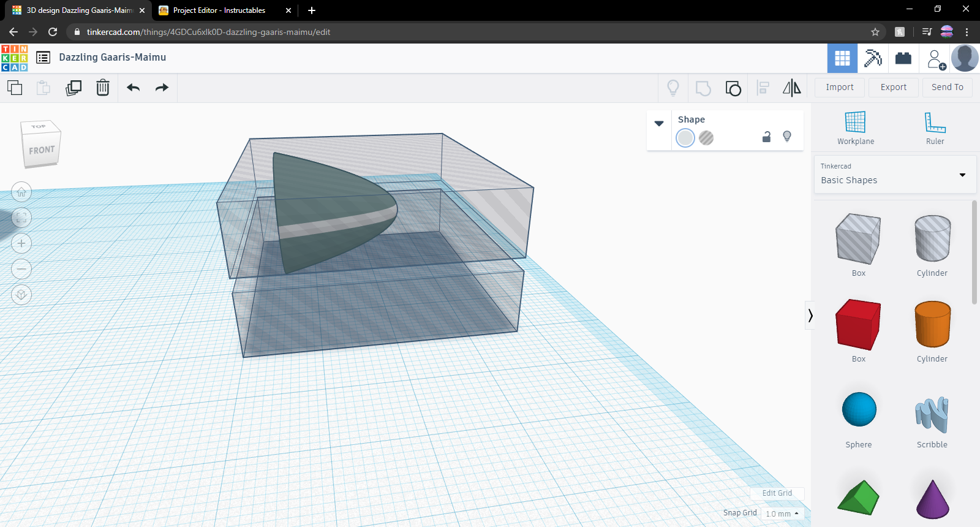The image size is (980, 527).
Task: Open the Edit Grid settings
Action: (777, 493)
